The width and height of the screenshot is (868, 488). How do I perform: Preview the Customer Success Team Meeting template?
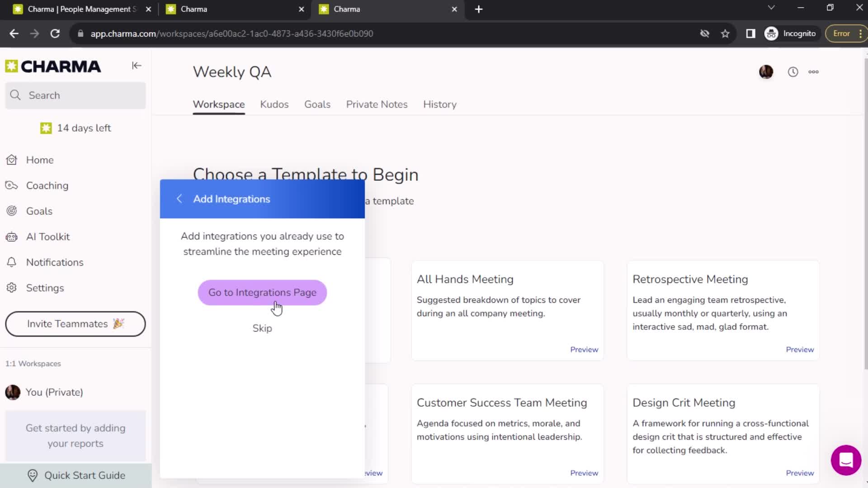coord(584,473)
